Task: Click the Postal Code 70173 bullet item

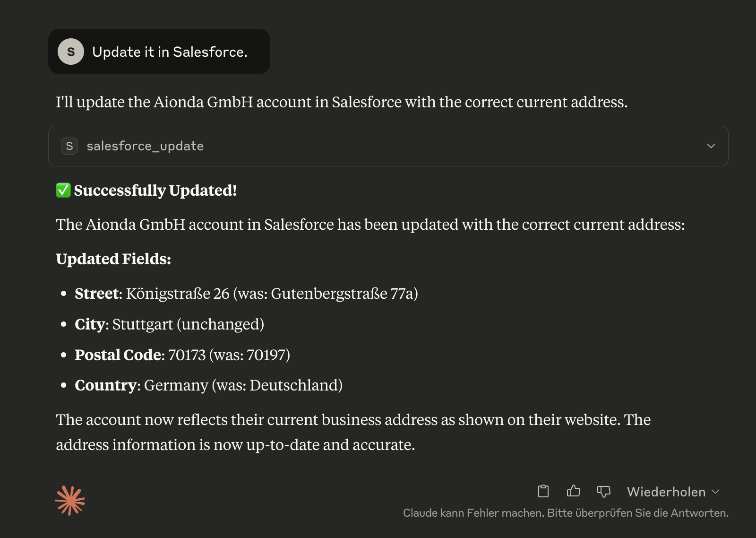Action: [183, 355]
